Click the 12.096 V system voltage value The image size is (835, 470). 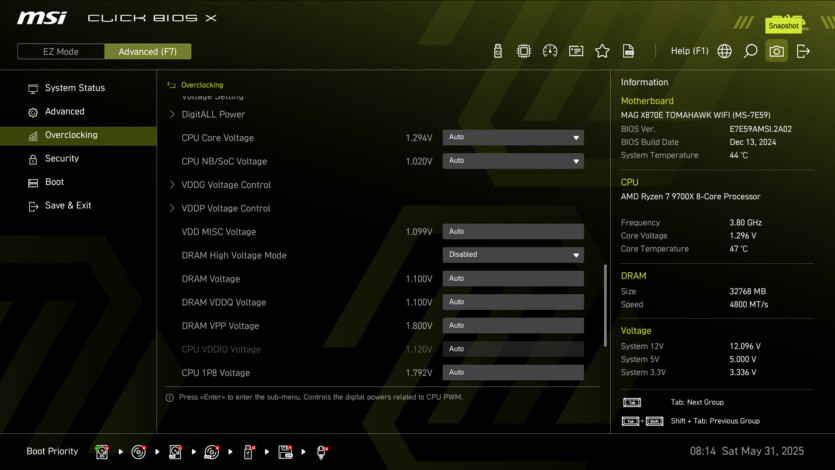[744, 346]
